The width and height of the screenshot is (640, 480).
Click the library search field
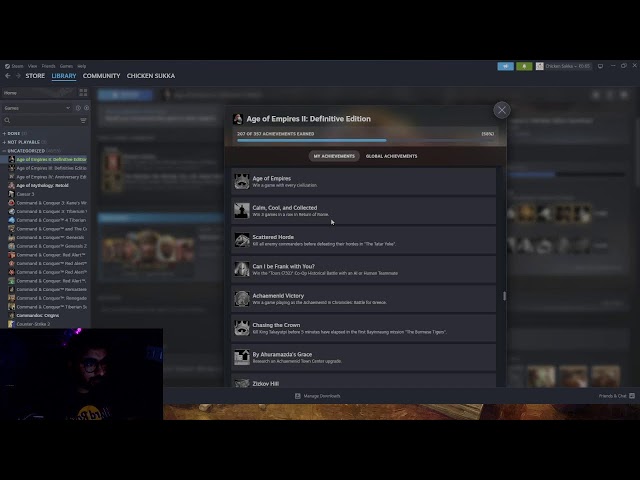click(x=41, y=120)
